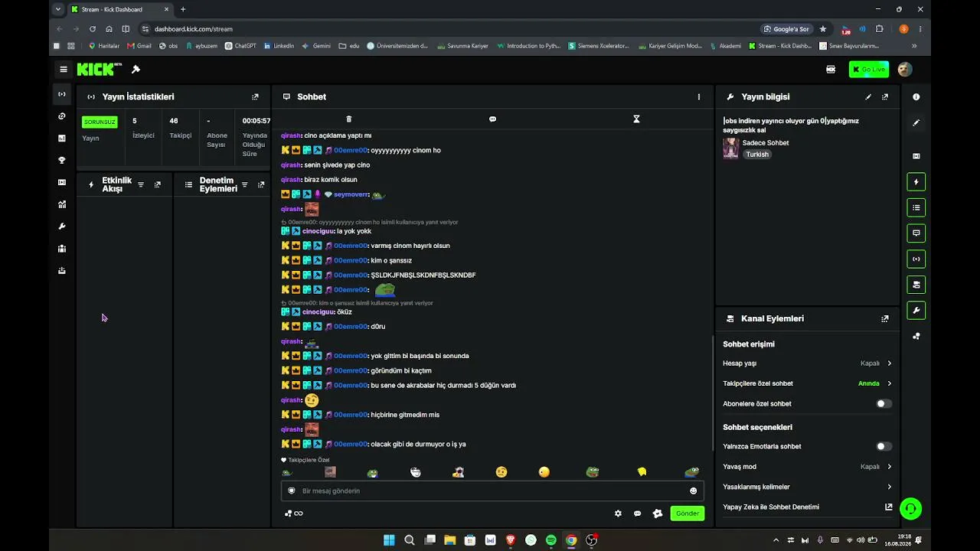The width and height of the screenshot is (980, 551).
Task: Toggle Yalnızca Emotlarla sohbet switch
Action: coord(884,447)
